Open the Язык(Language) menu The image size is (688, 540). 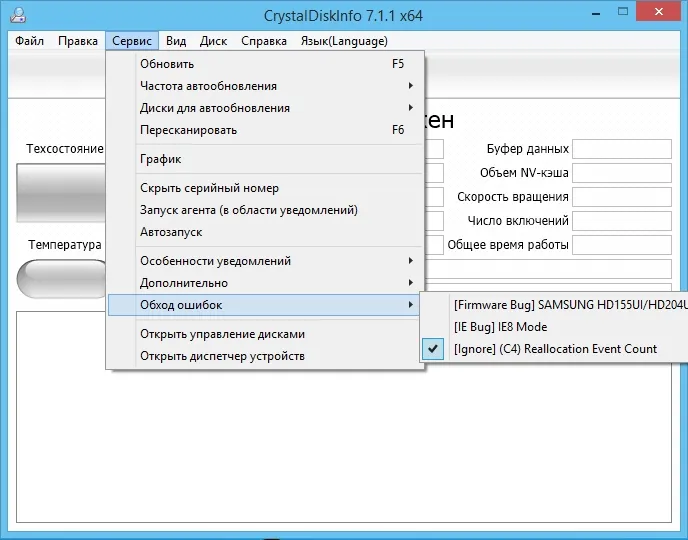tap(344, 41)
